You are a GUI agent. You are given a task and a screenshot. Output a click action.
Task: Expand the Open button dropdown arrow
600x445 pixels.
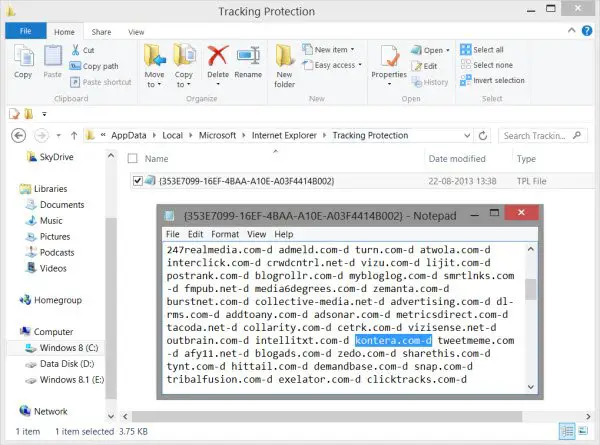coord(448,50)
